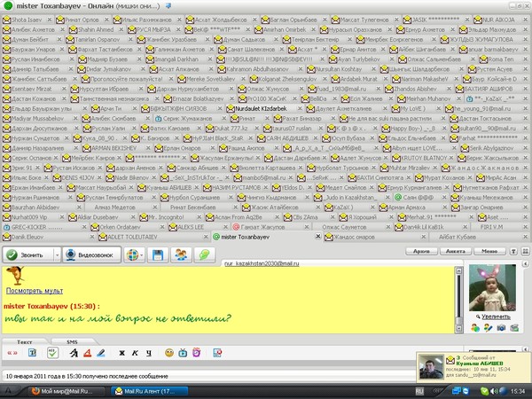Open the smiley emoticons picker
532x399 pixels.
tap(169, 353)
